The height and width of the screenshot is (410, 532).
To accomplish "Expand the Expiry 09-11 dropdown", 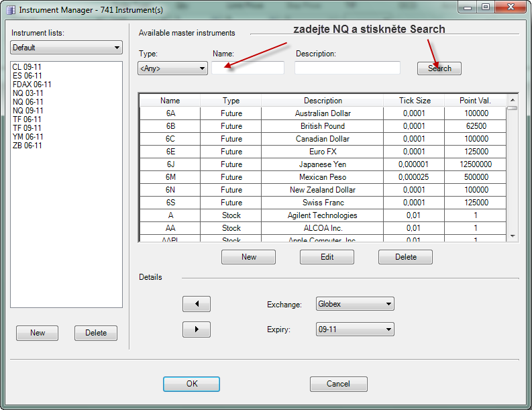I will pos(355,329).
